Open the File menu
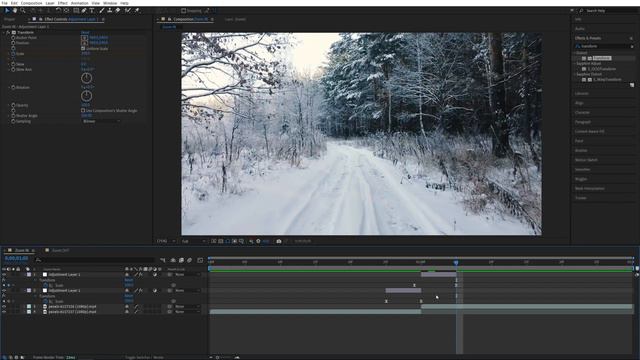This screenshot has height=360, width=640. pos(4,3)
